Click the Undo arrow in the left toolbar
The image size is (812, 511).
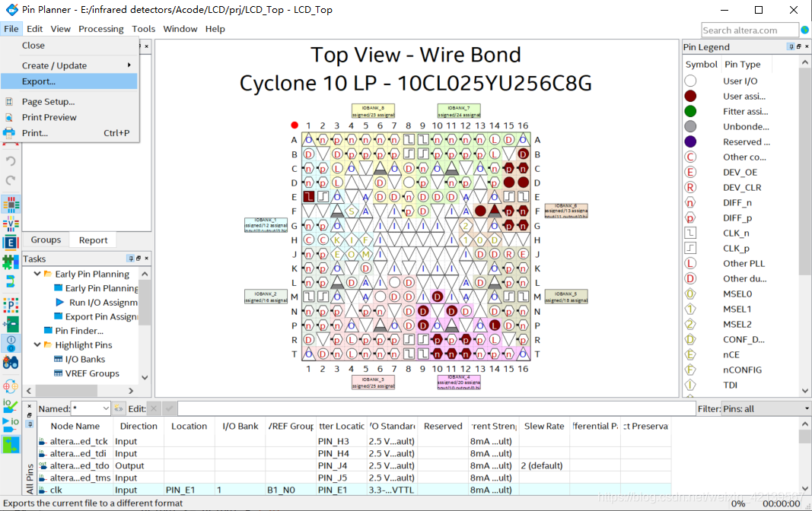coord(11,161)
